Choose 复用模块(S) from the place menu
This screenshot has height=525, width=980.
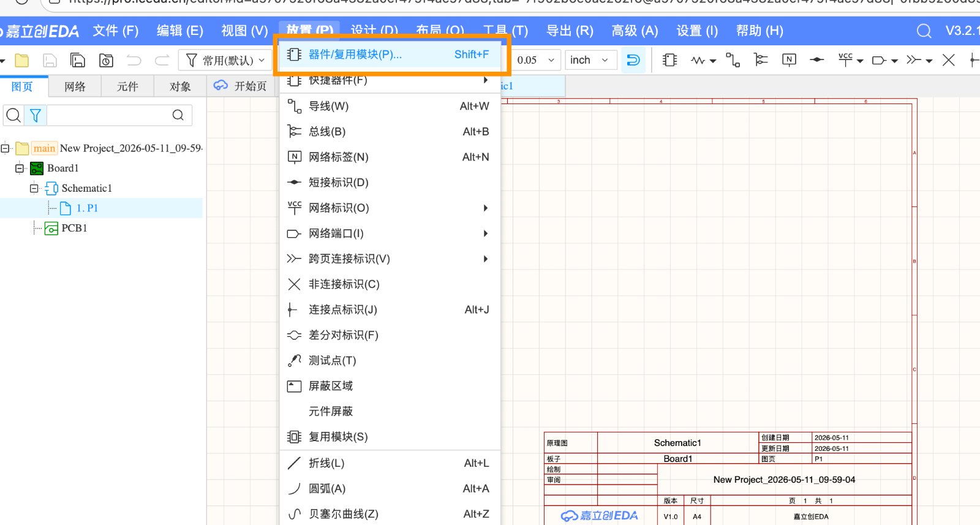390,437
